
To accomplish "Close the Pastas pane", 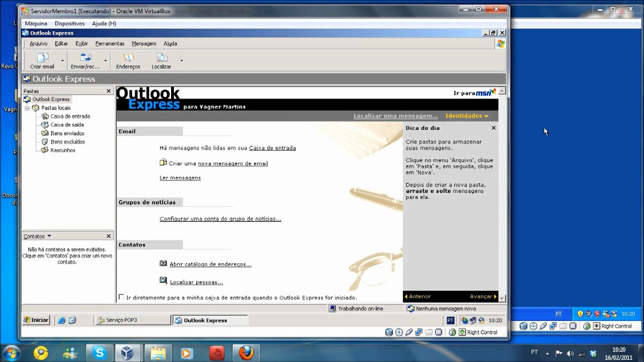I will (x=109, y=91).
